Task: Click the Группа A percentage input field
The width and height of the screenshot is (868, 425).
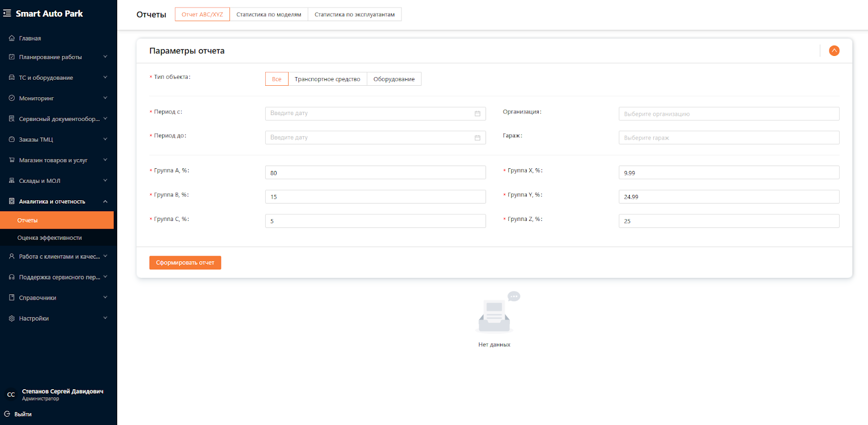Action: [375, 173]
